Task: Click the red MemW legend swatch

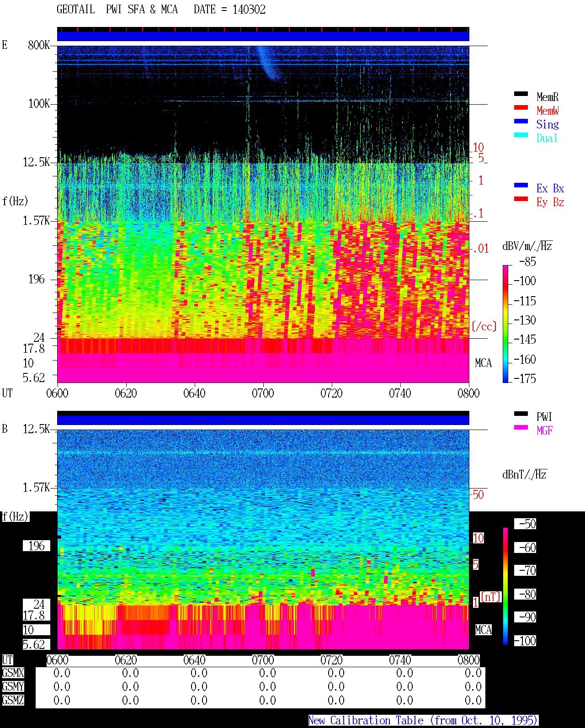Action: pyautogui.click(x=521, y=108)
